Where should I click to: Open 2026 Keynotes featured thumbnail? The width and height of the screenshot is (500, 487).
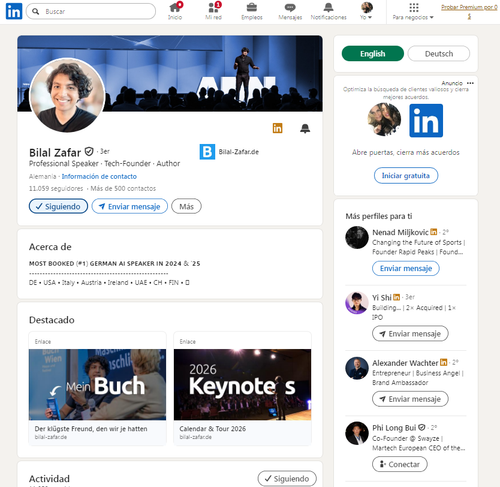pos(242,384)
